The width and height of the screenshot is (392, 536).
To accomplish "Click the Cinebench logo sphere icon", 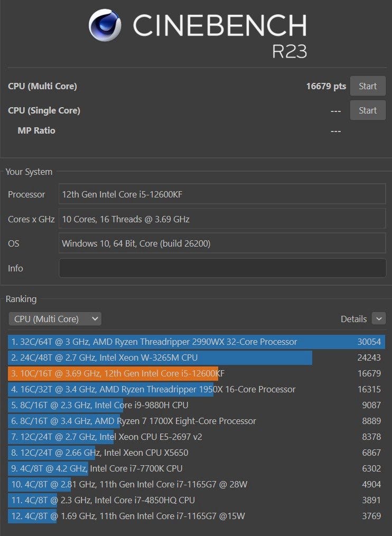I will pyautogui.click(x=105, y=25).
